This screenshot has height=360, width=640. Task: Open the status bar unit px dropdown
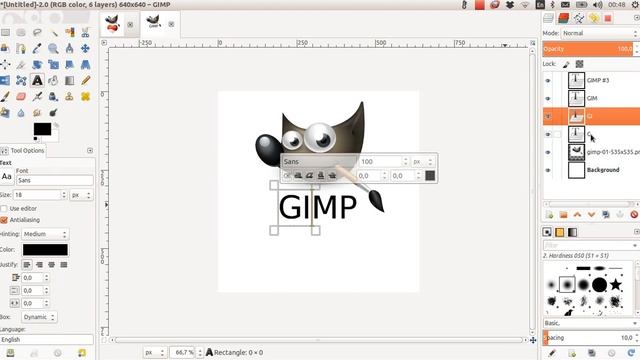[154, 352]
